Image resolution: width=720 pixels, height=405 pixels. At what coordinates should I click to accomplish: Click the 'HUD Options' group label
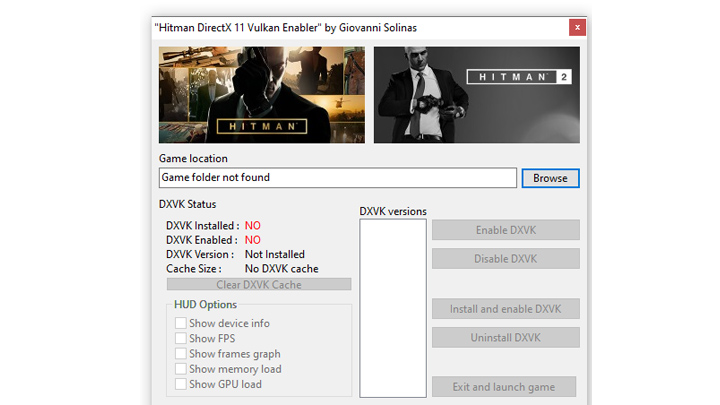pyautogui.click(x=205, y=304)
